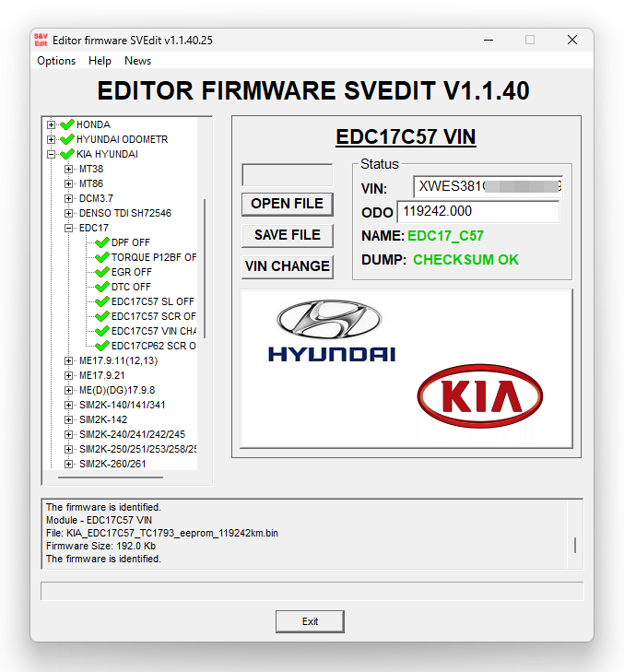Click the checkmark icon next to EDC17C57 VIN CHA

coord(102,331)
